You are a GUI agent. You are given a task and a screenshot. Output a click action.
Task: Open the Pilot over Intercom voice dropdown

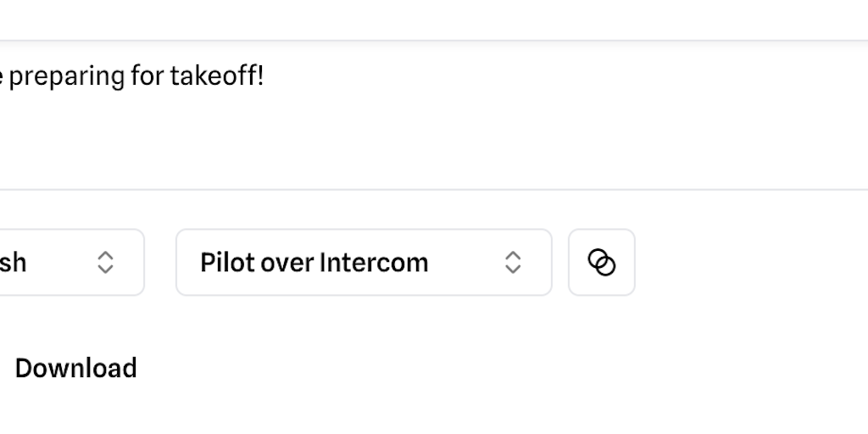(364, 263)
